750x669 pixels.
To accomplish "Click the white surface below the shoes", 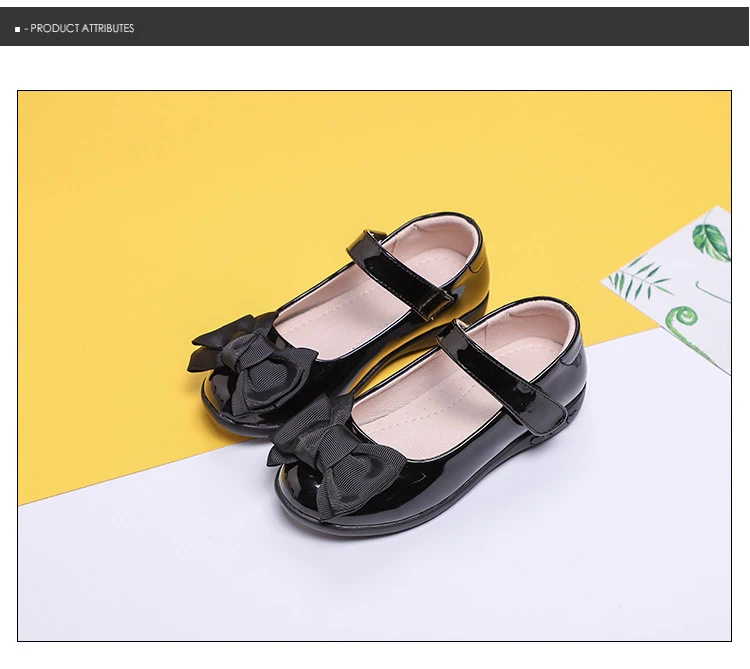I will tap(373, 588).
